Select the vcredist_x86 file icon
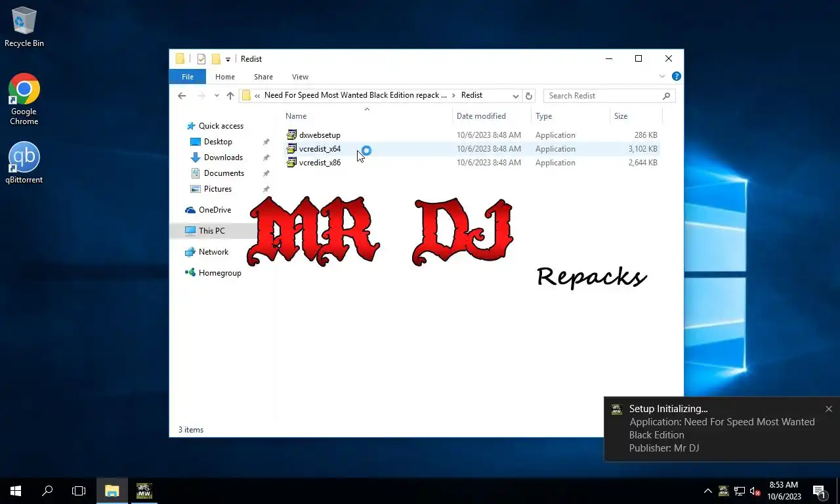Image resolution: width=840 pixels, height=504 pixels. pos(291,163)
